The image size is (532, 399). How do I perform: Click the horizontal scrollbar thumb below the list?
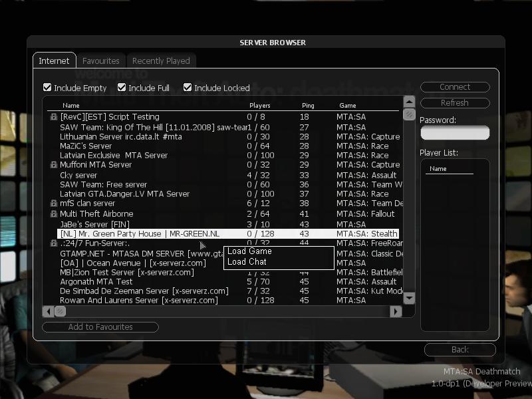(61, 311)
